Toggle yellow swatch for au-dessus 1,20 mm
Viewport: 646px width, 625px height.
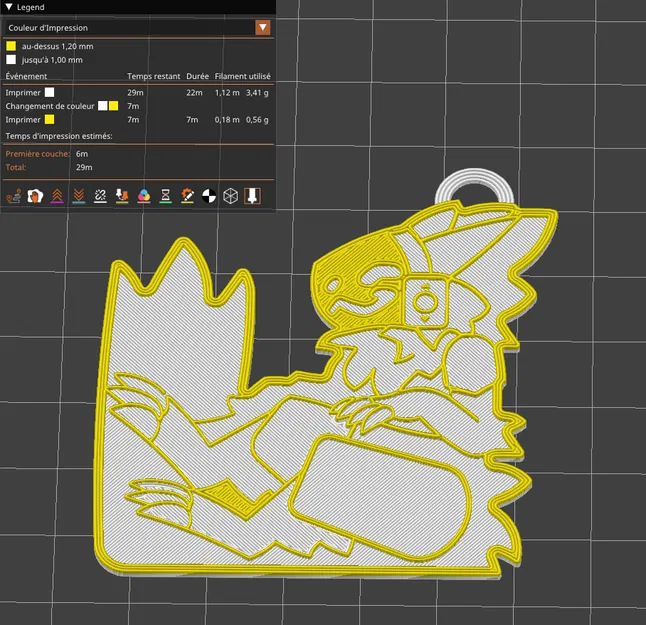[x=11, y=46]
